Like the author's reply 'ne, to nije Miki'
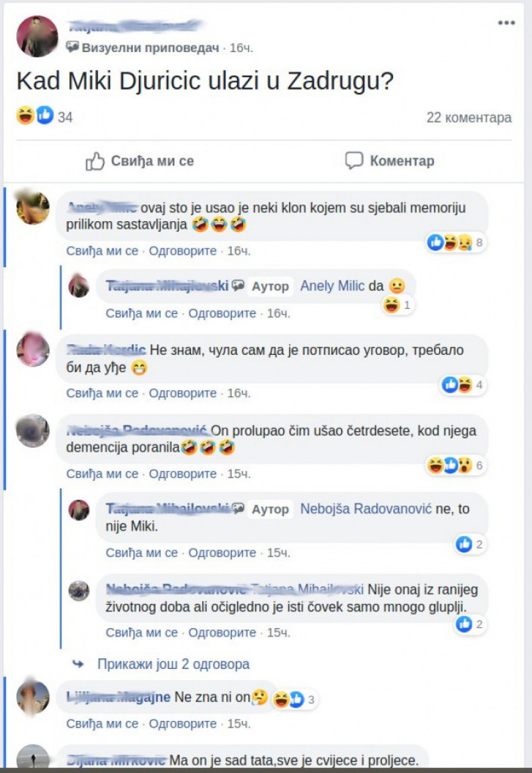The image size is (532, 773). click(x=142, y=553)
